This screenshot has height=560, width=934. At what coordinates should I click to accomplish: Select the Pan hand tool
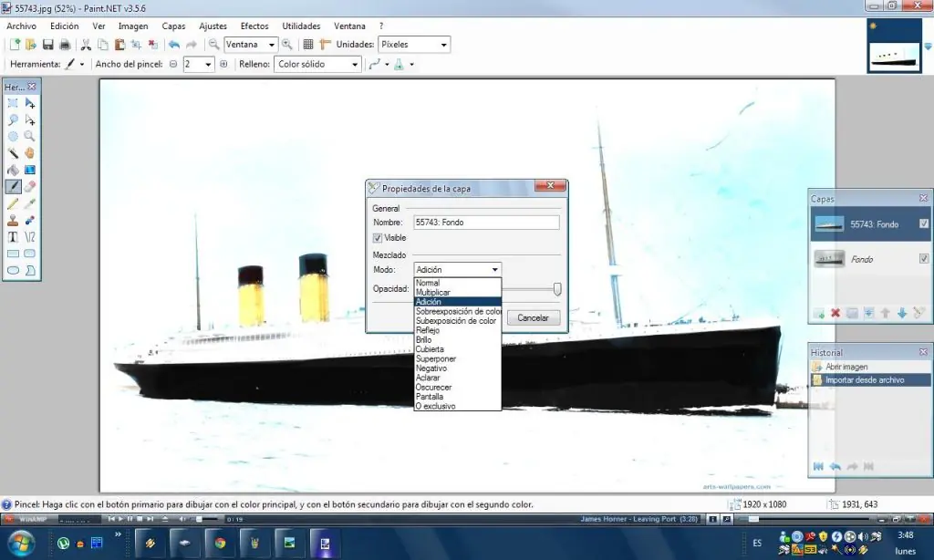30,153
